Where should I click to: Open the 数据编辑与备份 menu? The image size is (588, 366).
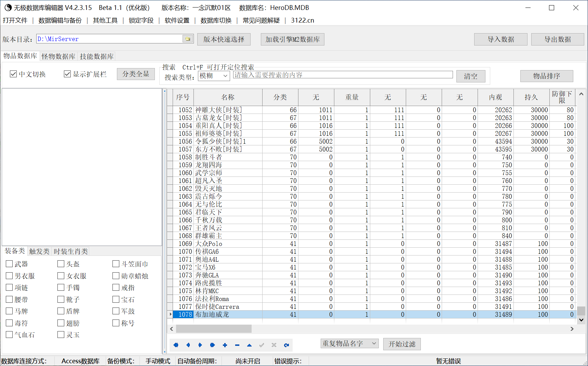click(60, 21)
